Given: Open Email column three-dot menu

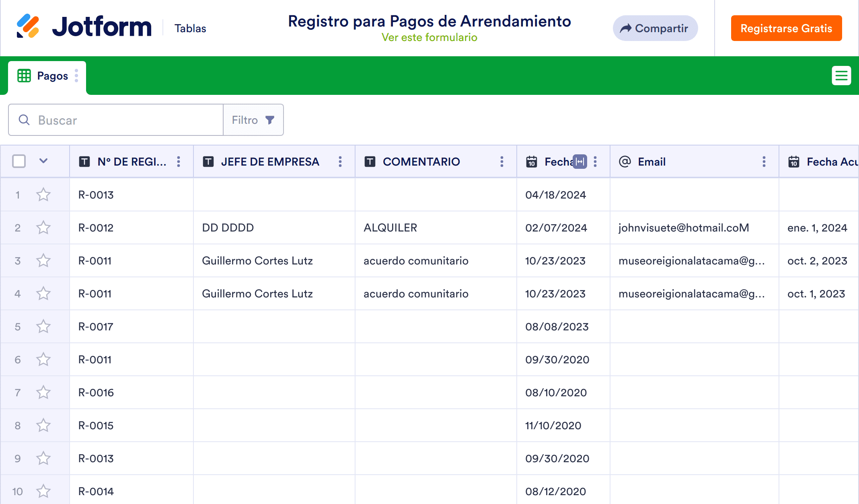Looking at the screenshot, I should coord(764,162).
